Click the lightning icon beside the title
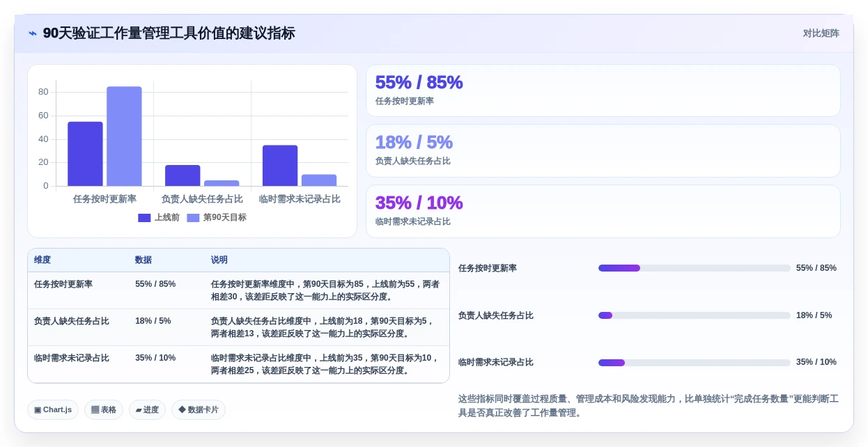Viewport: 868px width, 447px height. pos(33,33)
